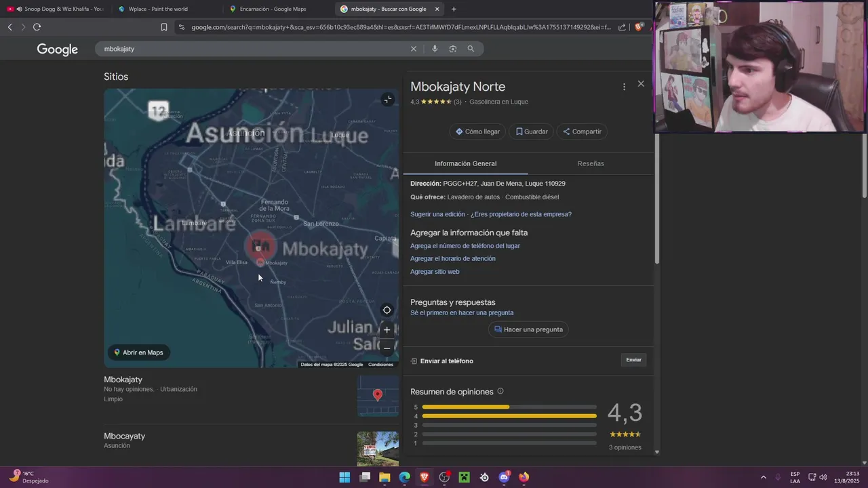Open the Mbocayaty result photo thumbnail
The width and height of the screenshot is (868, 488).
point(378,449)
